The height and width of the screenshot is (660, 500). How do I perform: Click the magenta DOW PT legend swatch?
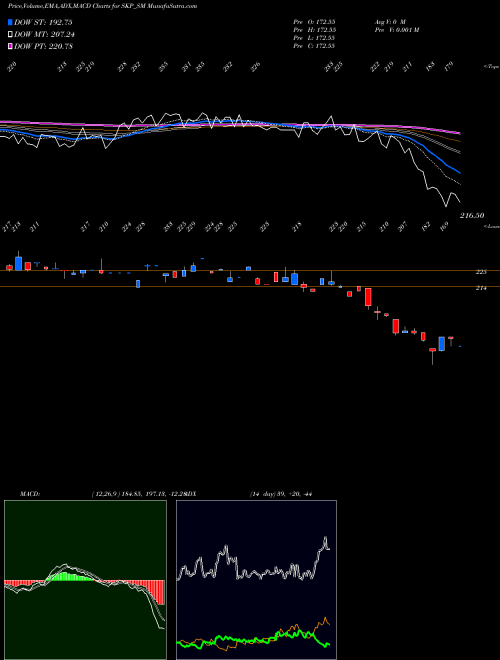click(10, 46)
